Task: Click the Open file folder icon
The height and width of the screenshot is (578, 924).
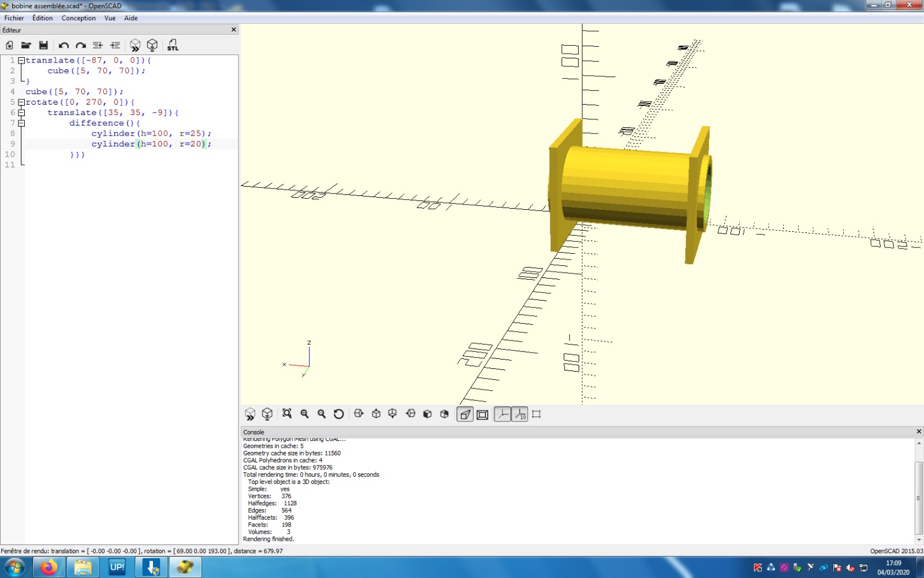Action: point(26,45)
